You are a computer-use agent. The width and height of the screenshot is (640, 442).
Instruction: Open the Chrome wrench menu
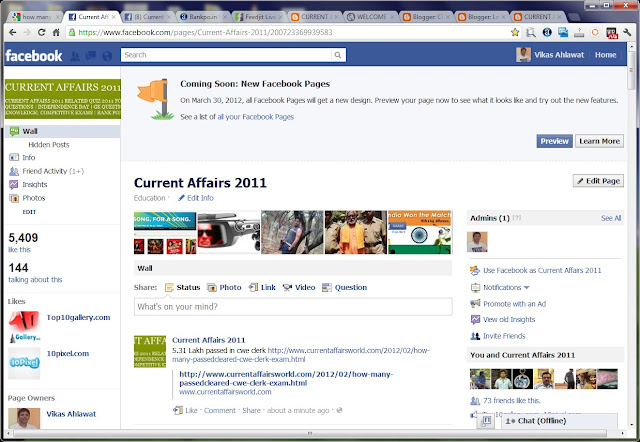tap(627, 32)
